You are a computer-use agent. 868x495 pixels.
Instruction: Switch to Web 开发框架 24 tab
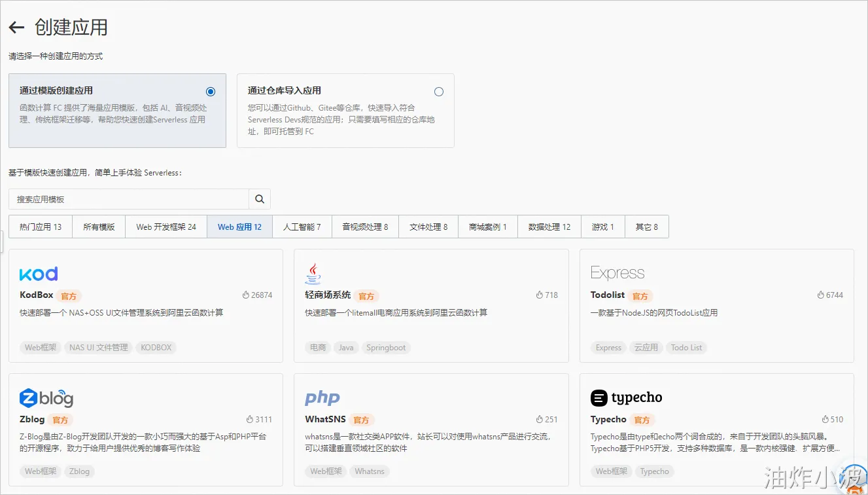click(166, 227)
